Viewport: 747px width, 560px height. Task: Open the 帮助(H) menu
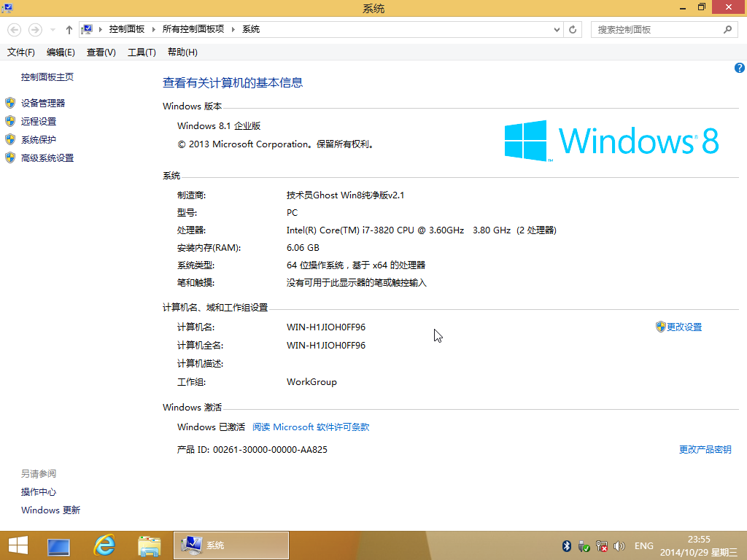coord(182,52)
